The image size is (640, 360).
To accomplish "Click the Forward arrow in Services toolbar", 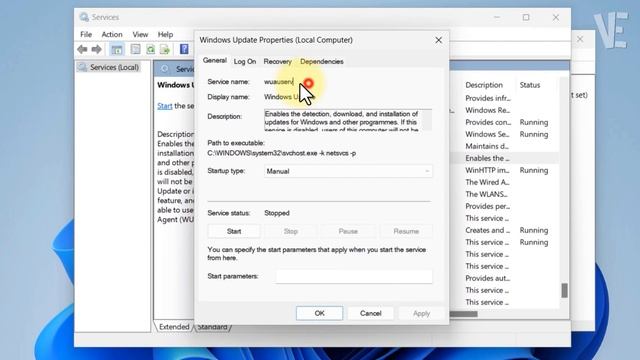I will [96, 49].
